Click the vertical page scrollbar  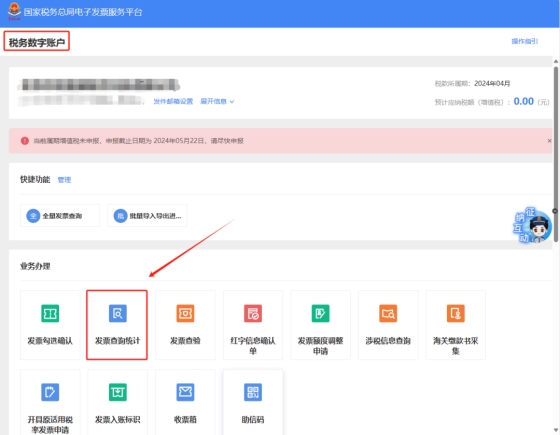coord(555,154)
